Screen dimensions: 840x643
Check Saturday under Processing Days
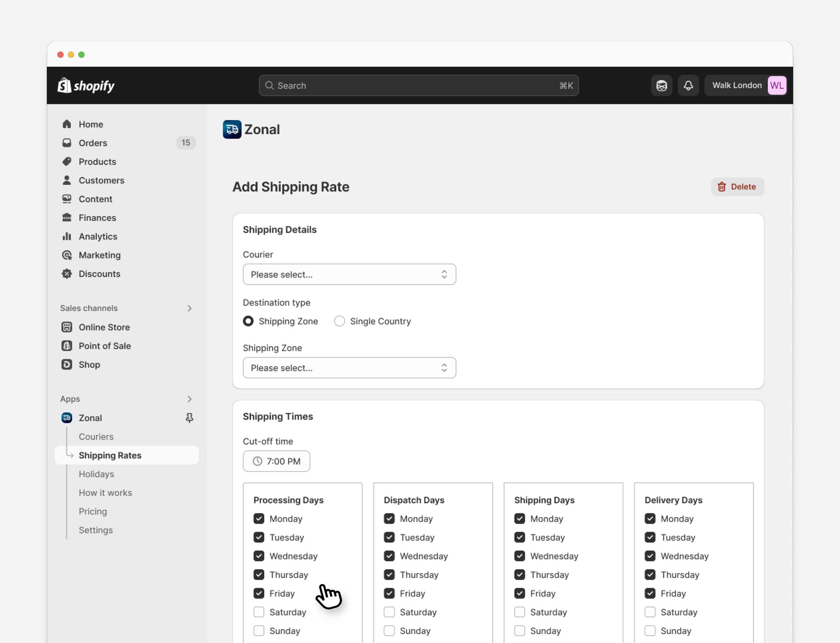pyautogui.click(x=259, y=612)
